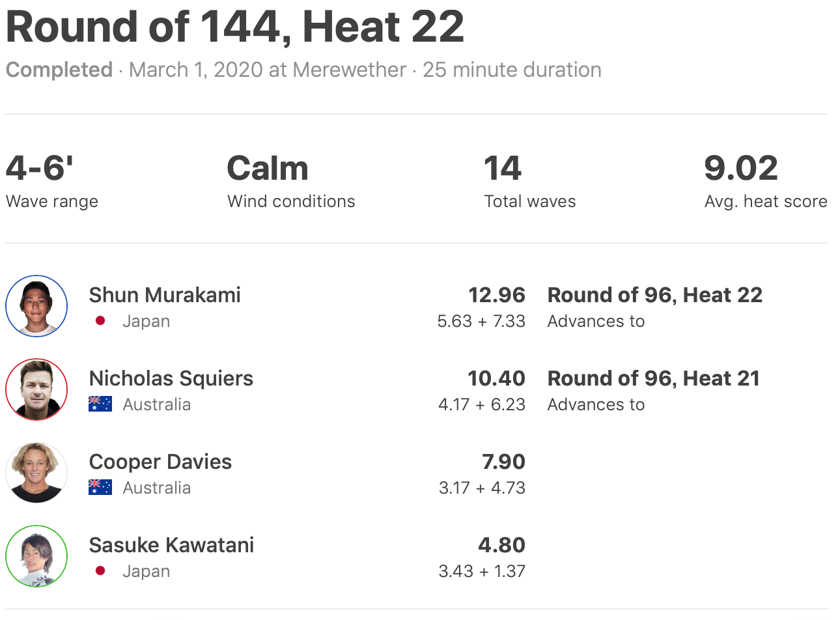Viewport: 840px width, 620px height.
Task: Click Australia flag under Cooper Davies
Action: [x=100, y=488]
